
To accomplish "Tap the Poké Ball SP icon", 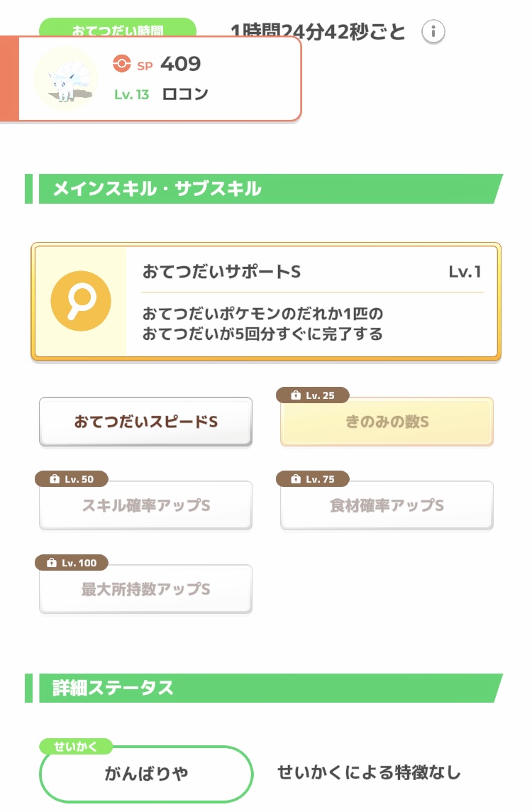I will [x=121, y=64].
